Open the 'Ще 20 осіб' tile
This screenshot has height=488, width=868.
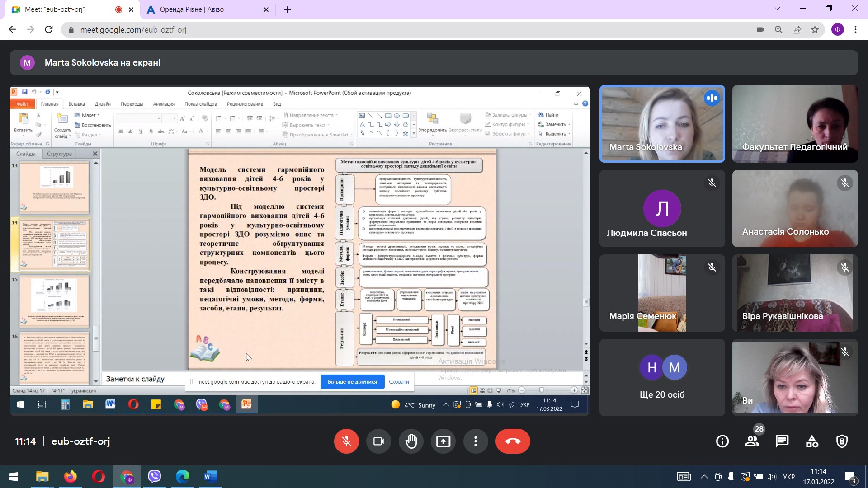tap(662, 377)
